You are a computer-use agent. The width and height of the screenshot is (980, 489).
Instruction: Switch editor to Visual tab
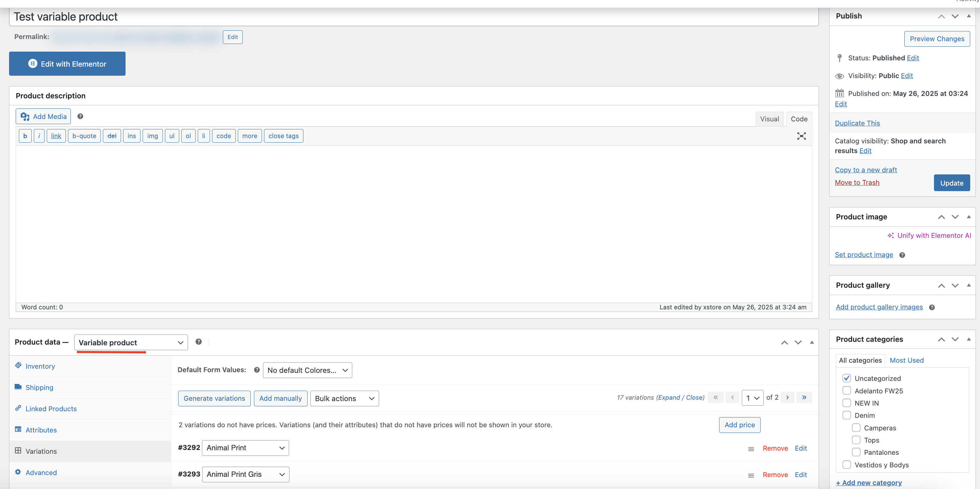coord(769,119)
